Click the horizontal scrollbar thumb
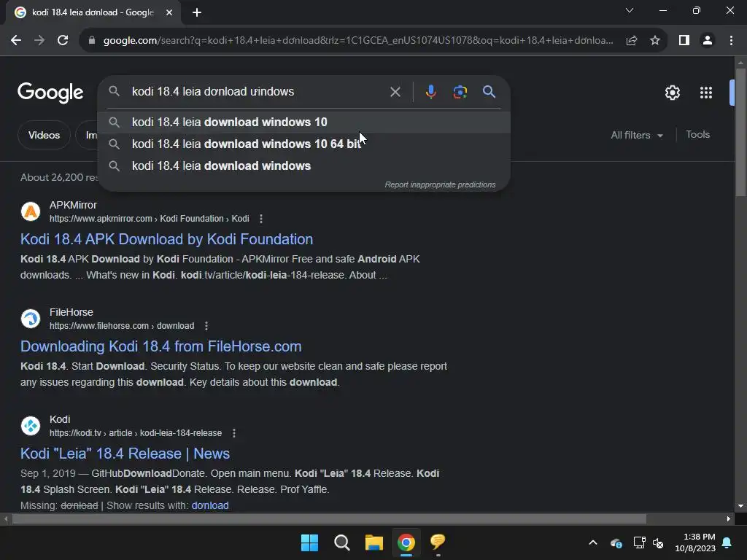 pyautogui.click(x=329, y=518)
